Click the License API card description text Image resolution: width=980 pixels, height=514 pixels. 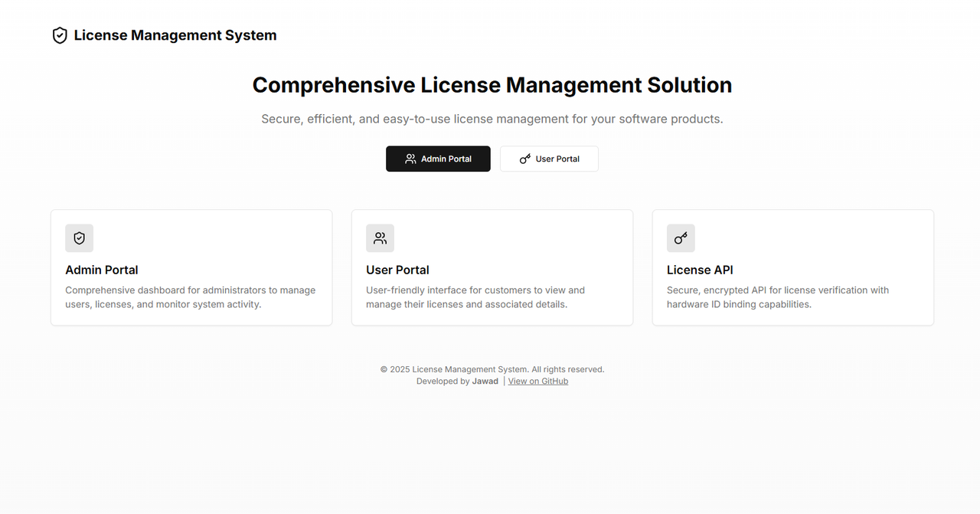[778, 297]
